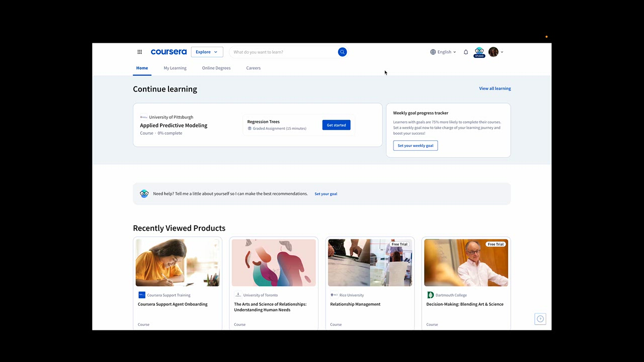Click the Rice University logo
Viewport: 644px width, 362px height.
click(334, 295)
